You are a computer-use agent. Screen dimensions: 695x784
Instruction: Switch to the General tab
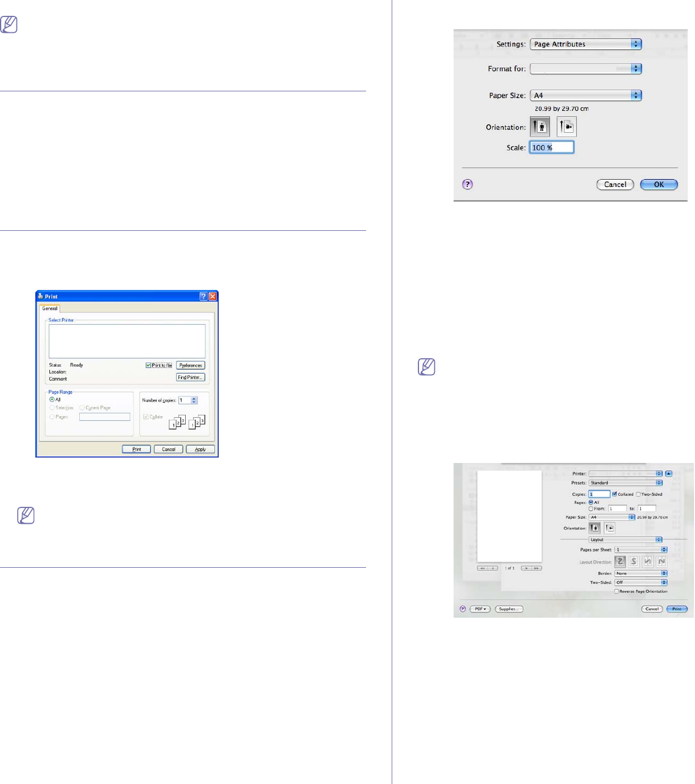click(x=50, y=308)
